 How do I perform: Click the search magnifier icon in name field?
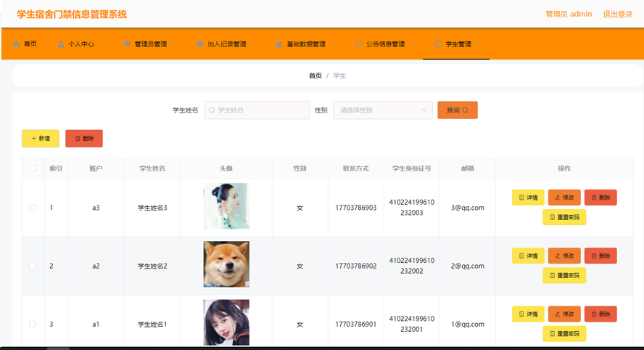212,110
